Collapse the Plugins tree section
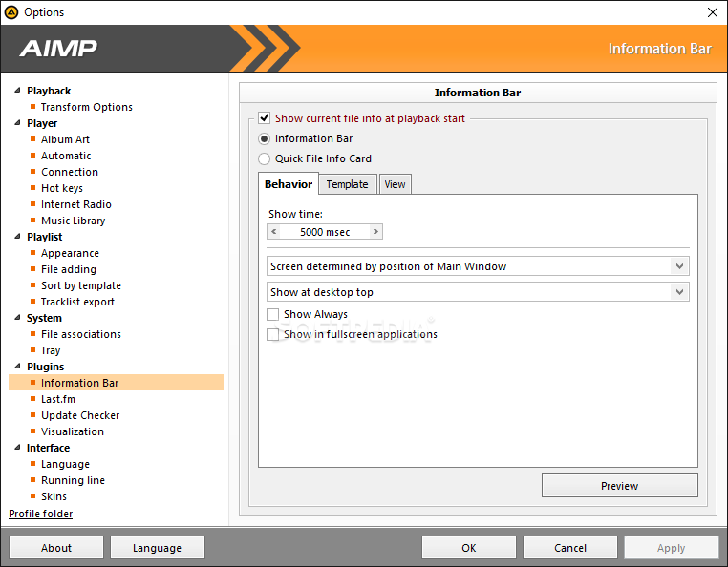The height and width of the screenshot is (567, 728). (x=17, y=367)
